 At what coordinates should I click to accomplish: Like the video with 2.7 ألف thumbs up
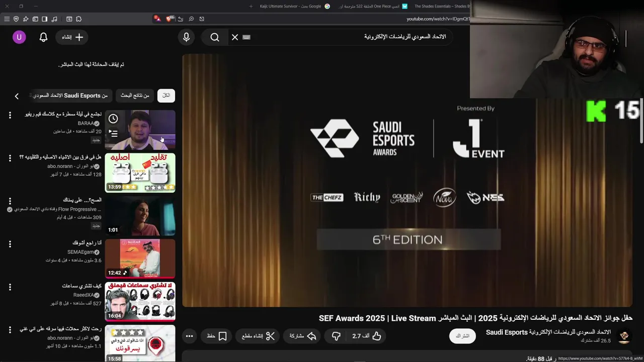tap(367, 336)
